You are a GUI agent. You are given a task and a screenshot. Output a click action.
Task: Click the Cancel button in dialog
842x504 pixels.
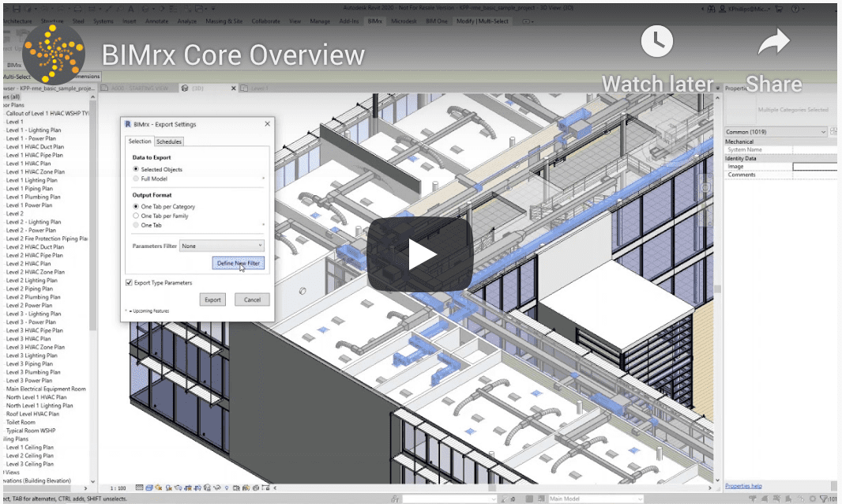[x=252, y=300]
